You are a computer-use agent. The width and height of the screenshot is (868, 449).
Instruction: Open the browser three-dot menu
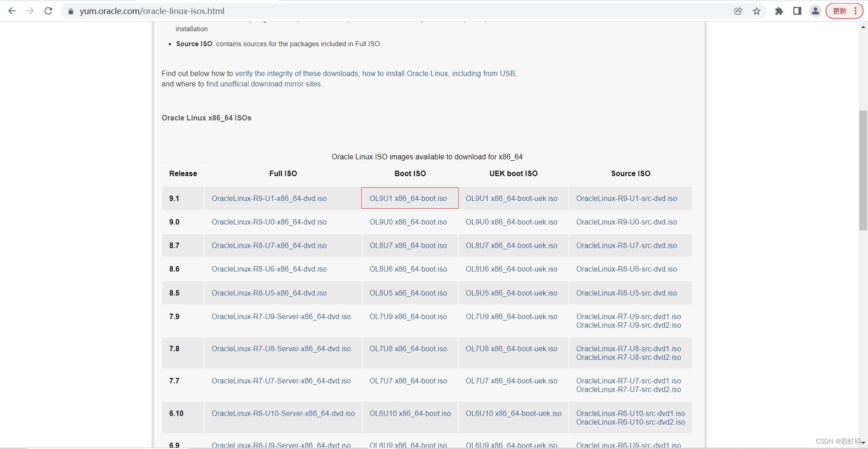click(x=856, y=11)
